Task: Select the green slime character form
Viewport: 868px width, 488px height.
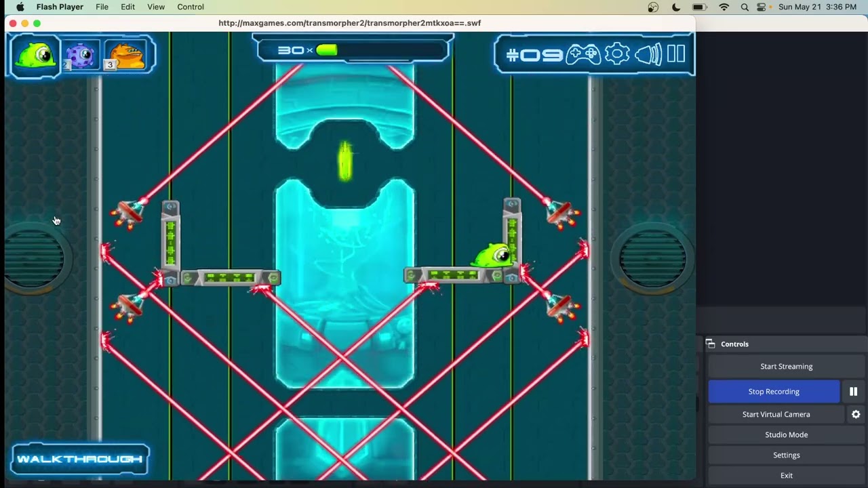Action: [x=35, y=56]
